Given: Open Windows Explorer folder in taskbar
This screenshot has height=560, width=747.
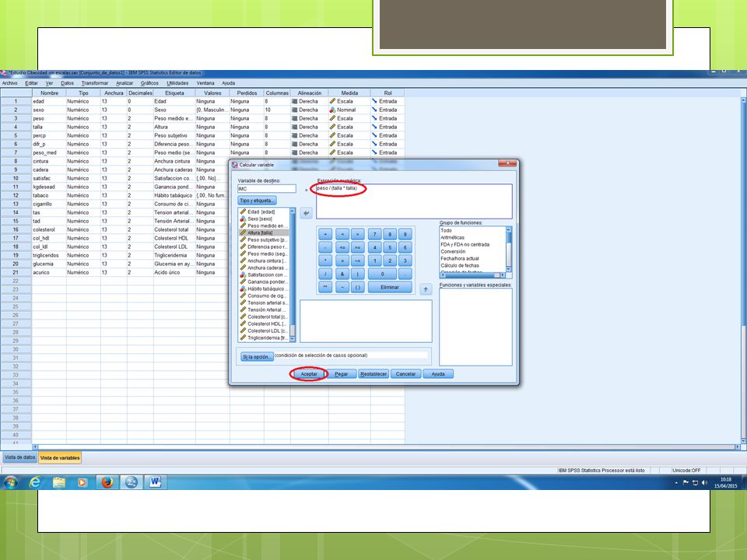Looking at the screenshot, I should [58, 482].
